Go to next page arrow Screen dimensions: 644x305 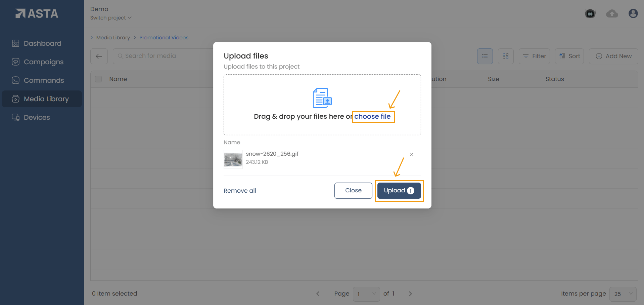point(410,294)
